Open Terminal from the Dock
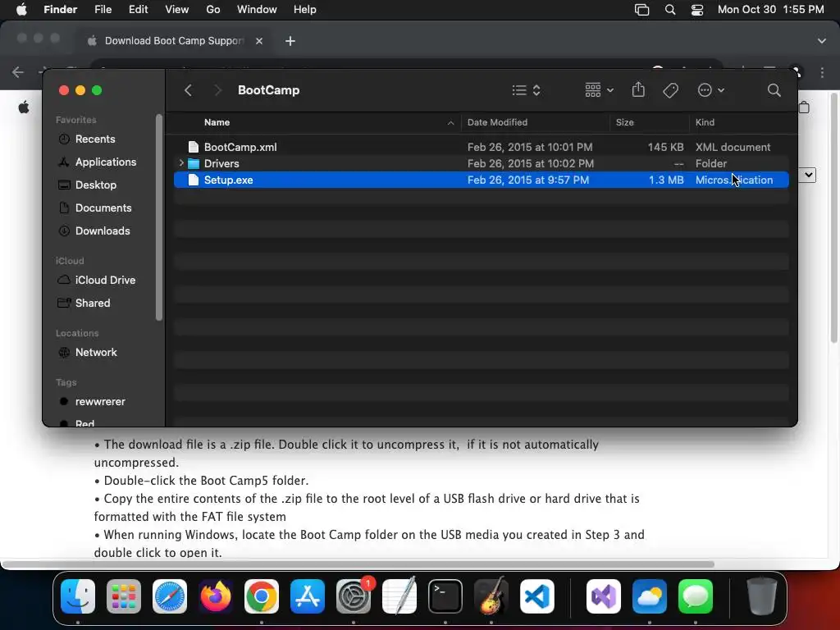 coord(445,596)
